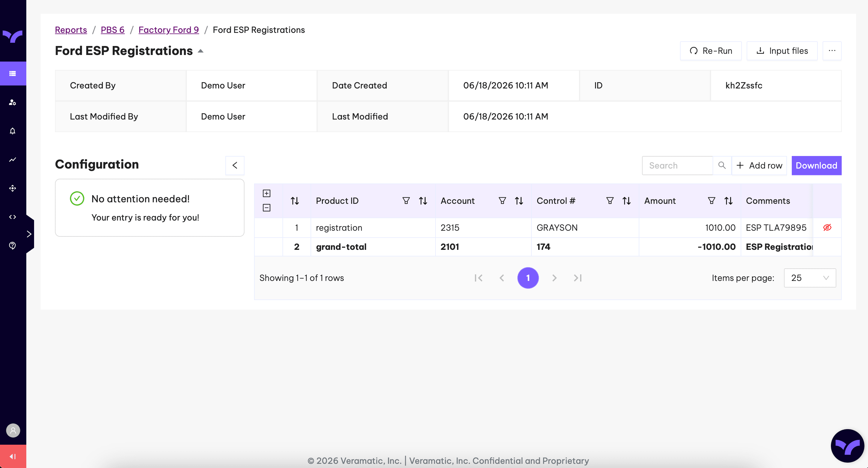Viewport: 868px width, 468px height.
Task: Click the red collapse sidebar button
Action: 13,456
